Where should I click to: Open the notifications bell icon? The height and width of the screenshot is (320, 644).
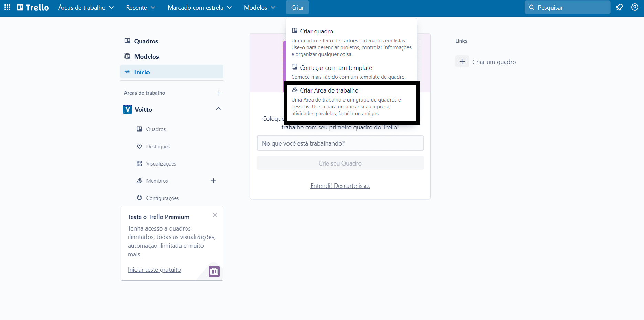click(x=619, y=7)
